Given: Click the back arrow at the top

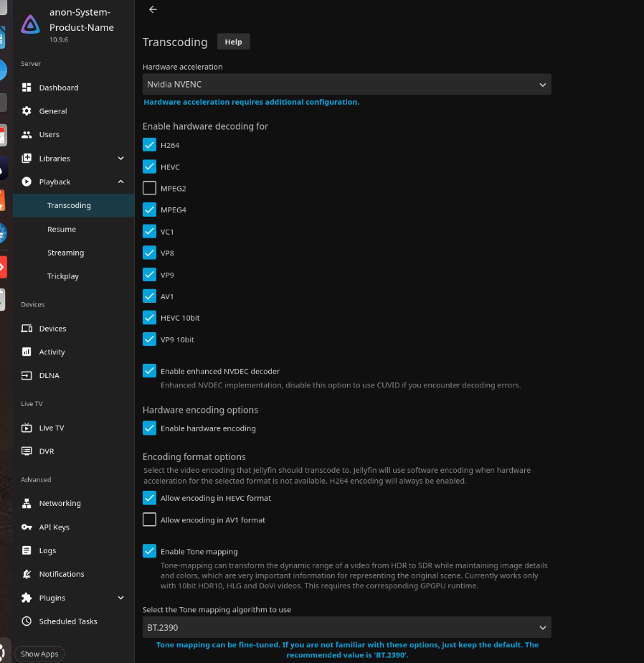Looking at the screenshot, I should pos(152,9).
